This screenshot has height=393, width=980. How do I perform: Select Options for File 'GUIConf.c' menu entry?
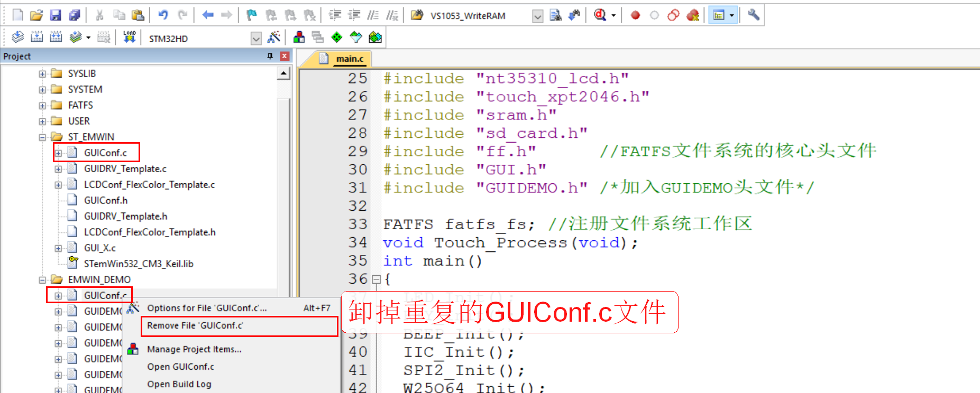coord(231,308)
